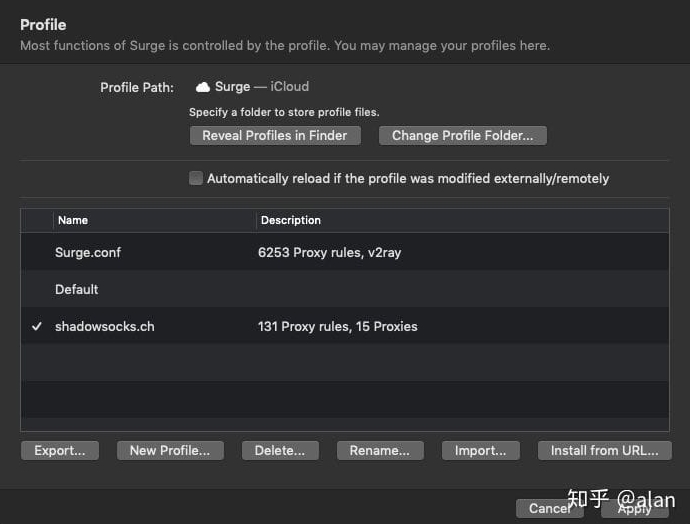Open Install from URL dialog

coord(605,451)
